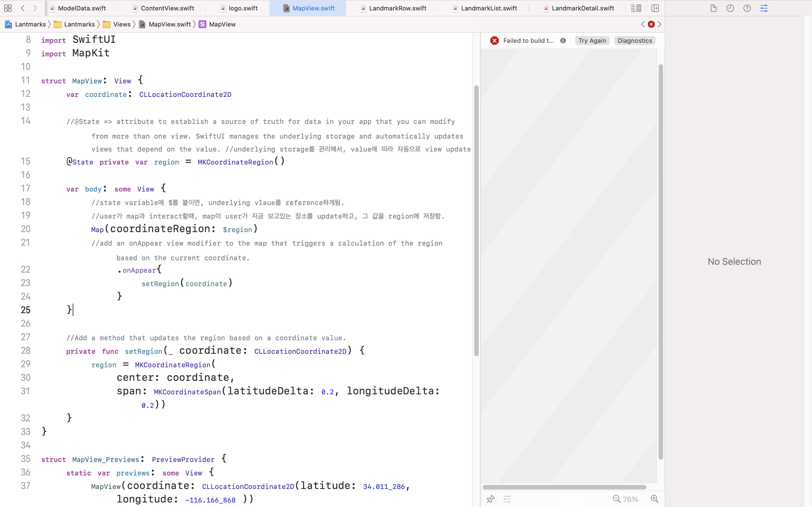
Task: Click the red error indicator in jump bar
Action: 651,24
